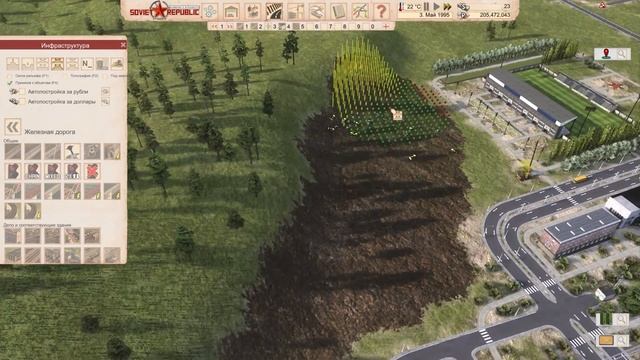640x360 pixels.
Task: Open the industry menu in top toolbar
Action: point(253,11)
